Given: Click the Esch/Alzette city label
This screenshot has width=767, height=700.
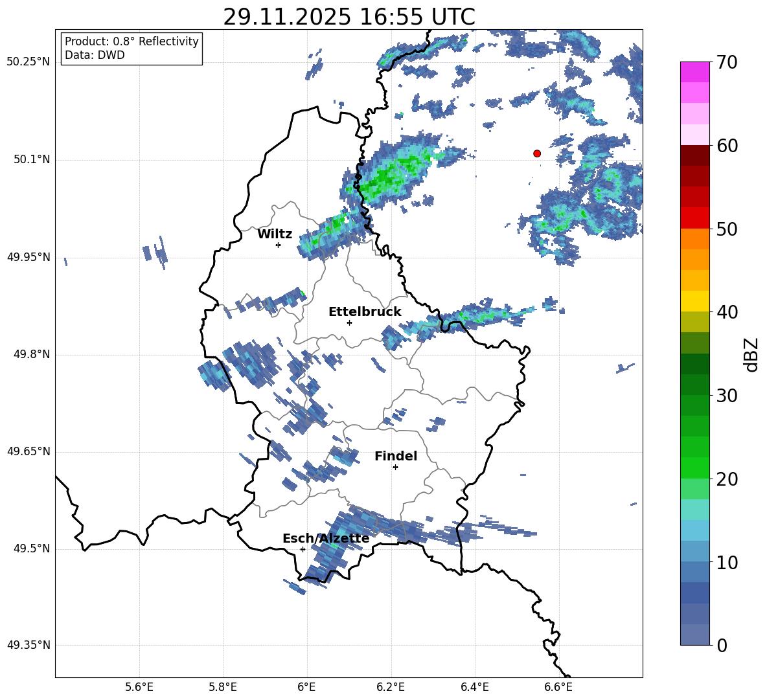Looking at the screenshot, I should pyautogui.click(x=326, y=538).
